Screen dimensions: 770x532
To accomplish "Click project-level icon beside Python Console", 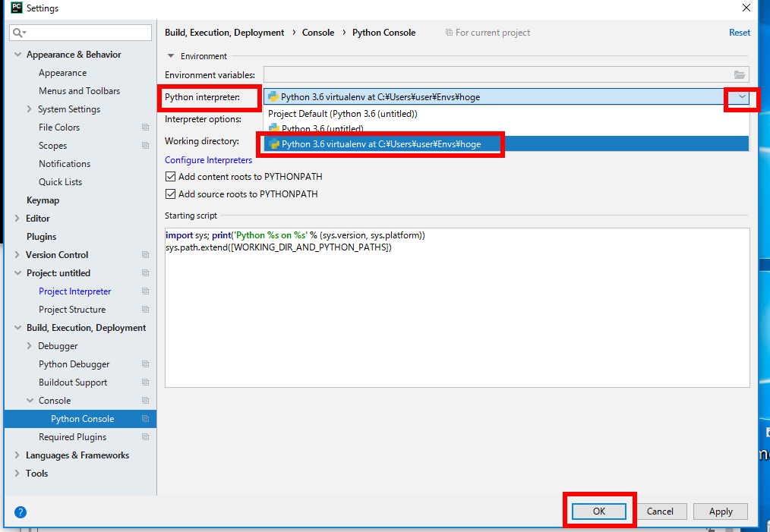I will click(x=145, y=419).
